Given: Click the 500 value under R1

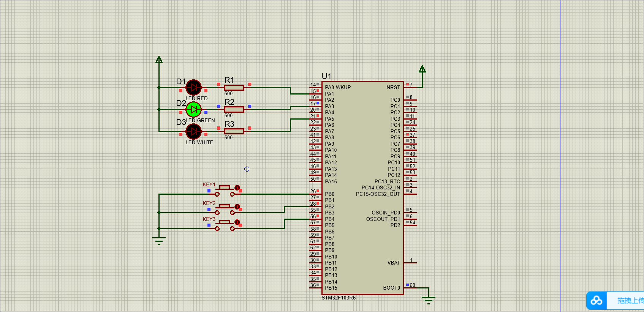Looking at the screenshot, I should (228, 93).
